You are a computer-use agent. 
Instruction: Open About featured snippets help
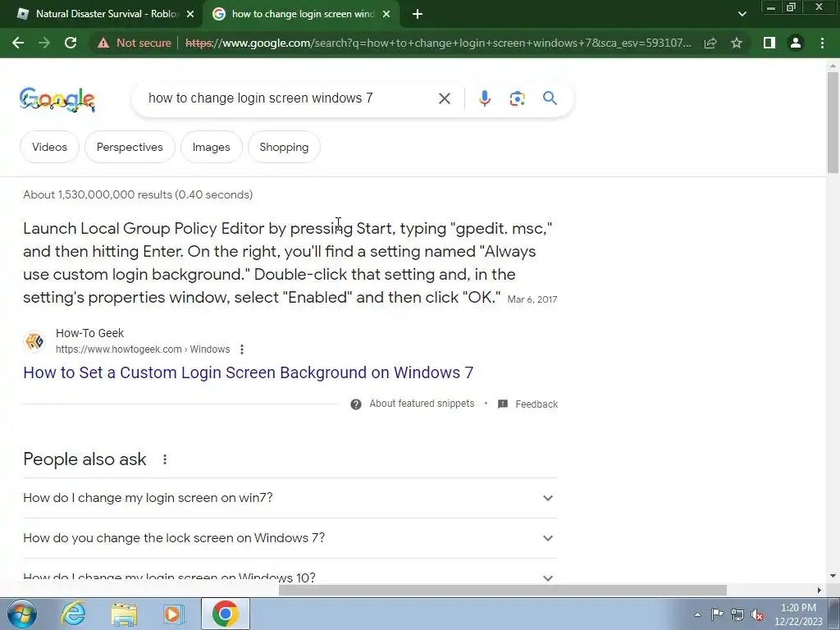coord(422,404)
